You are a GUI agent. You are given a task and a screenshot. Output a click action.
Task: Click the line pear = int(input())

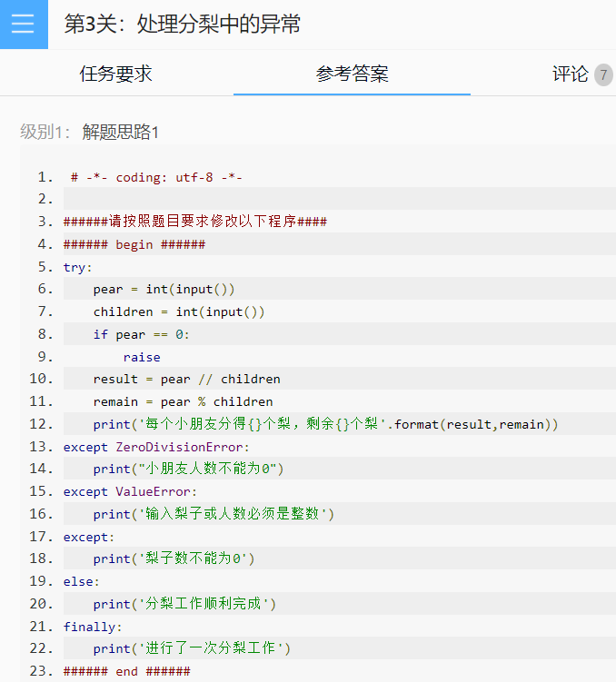coord(164,290)
